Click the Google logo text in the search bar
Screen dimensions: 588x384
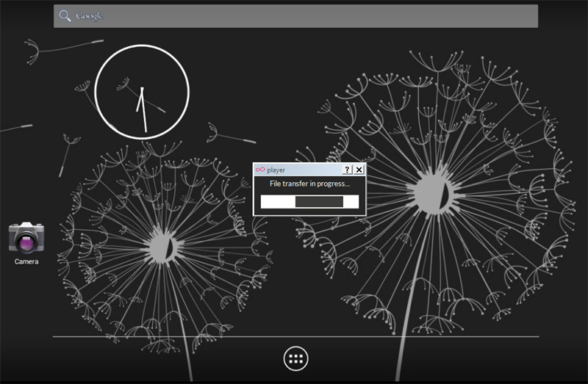[90, 16]
